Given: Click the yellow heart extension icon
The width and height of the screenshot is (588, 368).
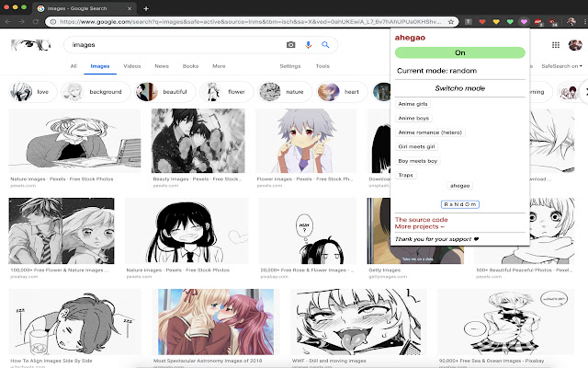Looking at the screenshot, I should point(496,22).
